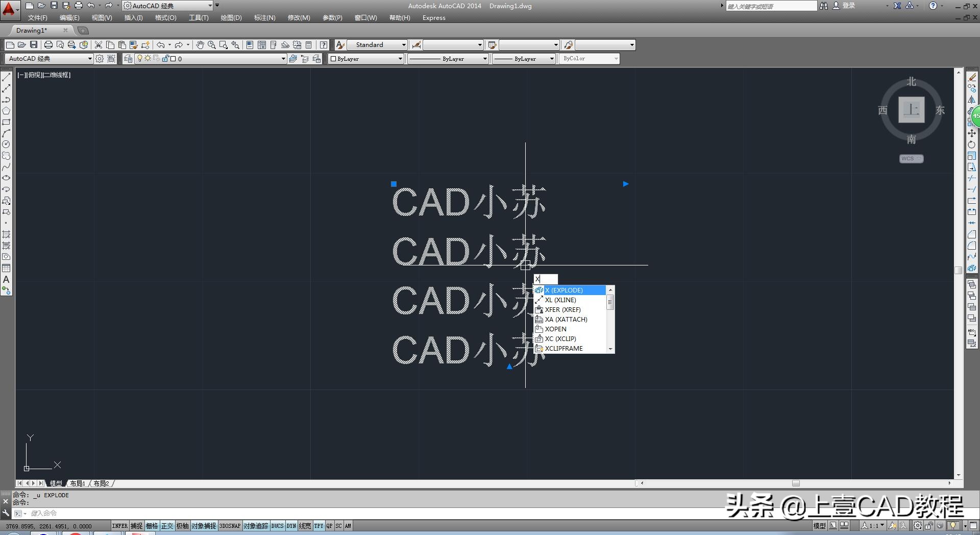The width and height of the screenshot is (980, 535).
Task: Open the Properties palette icon
Action: click(250, 45)
